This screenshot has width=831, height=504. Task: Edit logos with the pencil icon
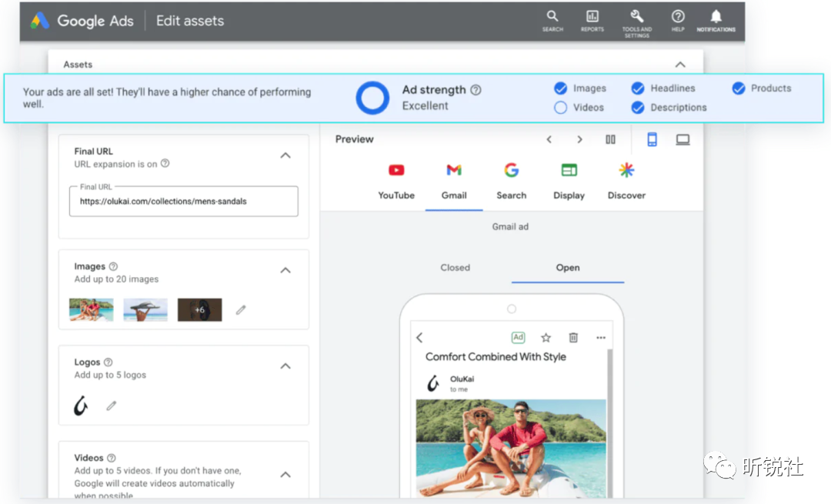pyautogui.click(x=112, y=406)
